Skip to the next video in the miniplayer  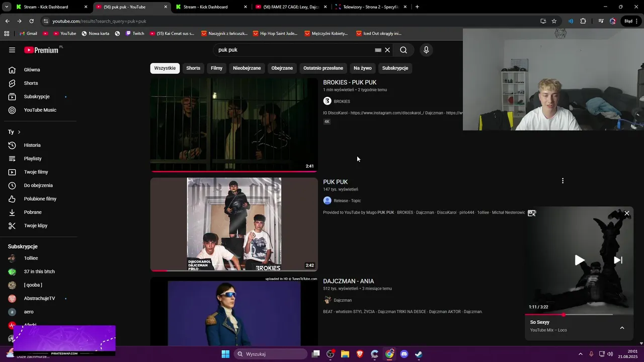(x=618, y=260)
